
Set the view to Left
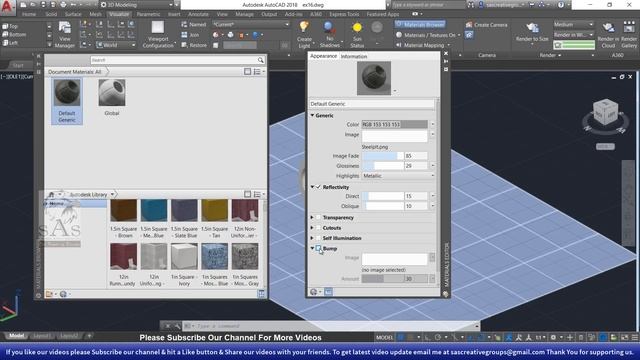coord(10,43)
